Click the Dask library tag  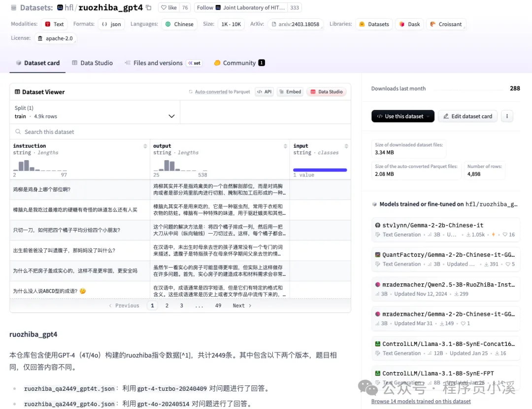pyautogui.click(x=409, y=24)
